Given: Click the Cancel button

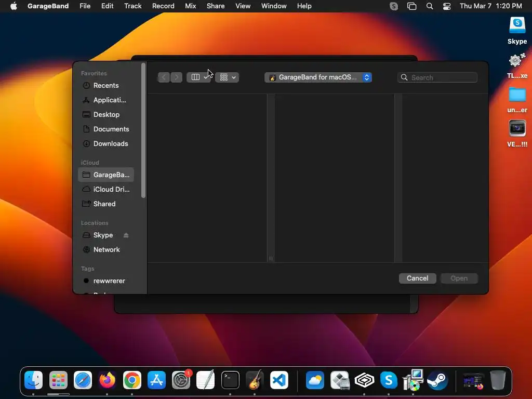Looking at the screenshot, I should point(417,278).
